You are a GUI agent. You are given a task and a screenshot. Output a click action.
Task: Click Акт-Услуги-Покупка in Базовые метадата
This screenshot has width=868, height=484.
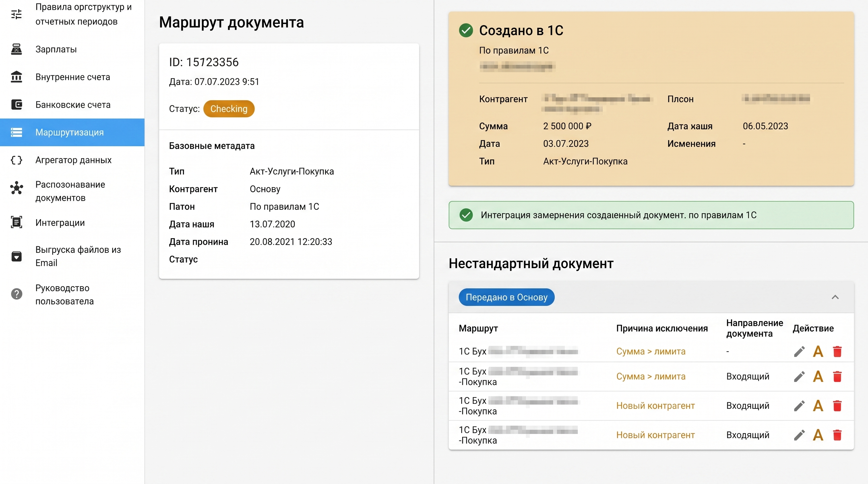tap(292, 171)
